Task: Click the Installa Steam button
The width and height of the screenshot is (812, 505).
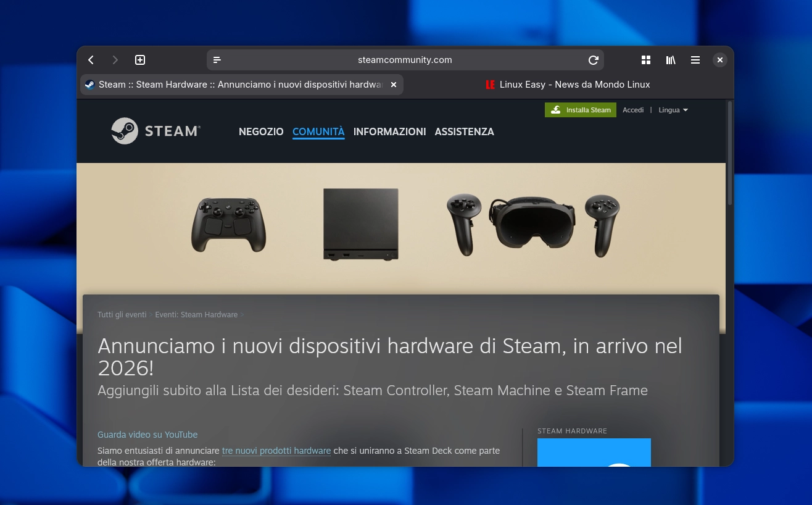Action: click(x=580, y=110)
